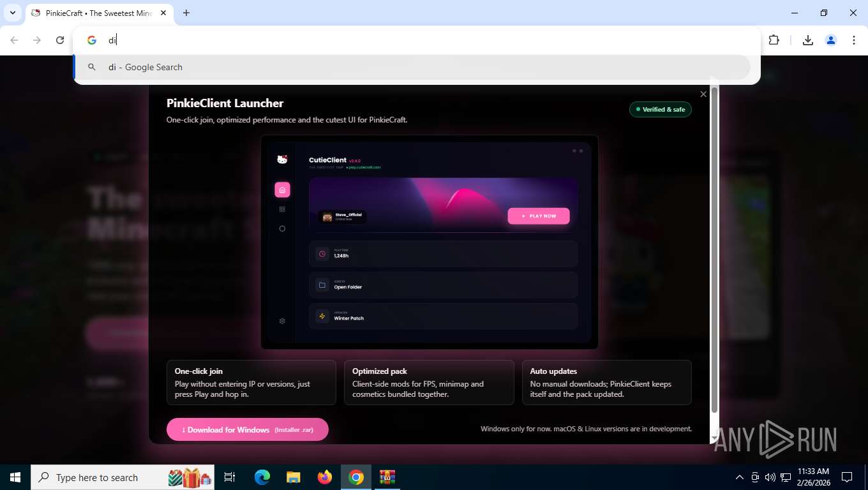Open WinRAR from the taskbar
The width and height of the screenshot is (868, 490).
(x=387, y=477)
